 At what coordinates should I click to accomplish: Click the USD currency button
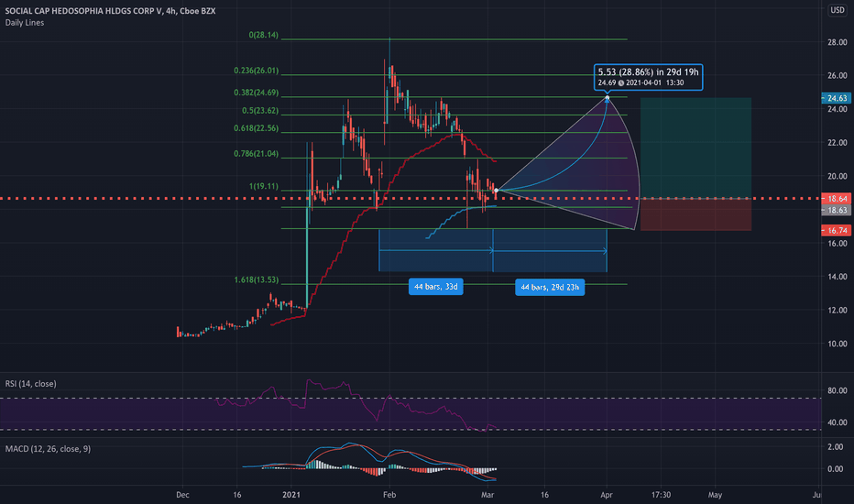[838, 10]
